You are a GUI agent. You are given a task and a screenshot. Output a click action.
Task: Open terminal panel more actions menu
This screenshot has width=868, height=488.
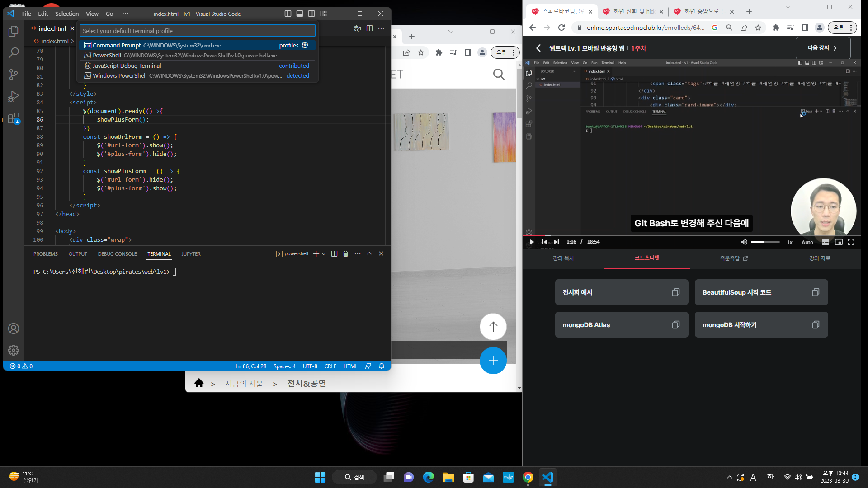tap(358, 254)
